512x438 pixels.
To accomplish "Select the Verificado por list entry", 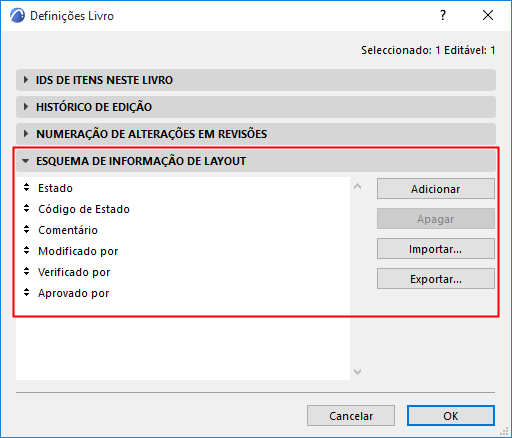I will tap(183, 272).
